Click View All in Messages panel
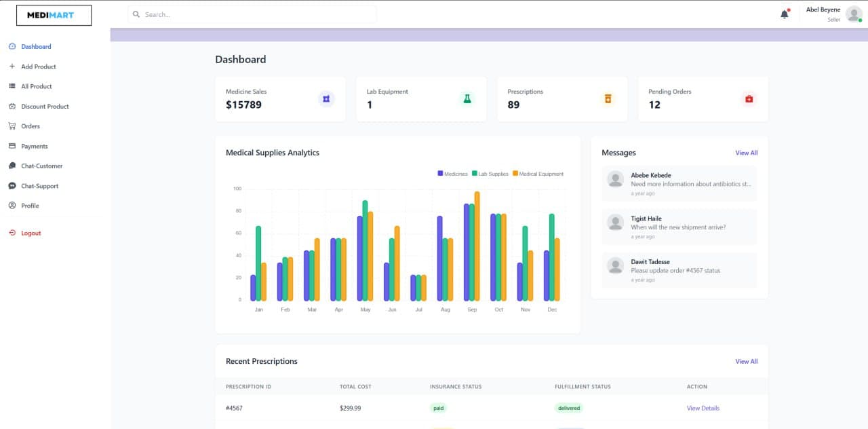Viewport: 868px width, 429px height. [x=746, y=153]
